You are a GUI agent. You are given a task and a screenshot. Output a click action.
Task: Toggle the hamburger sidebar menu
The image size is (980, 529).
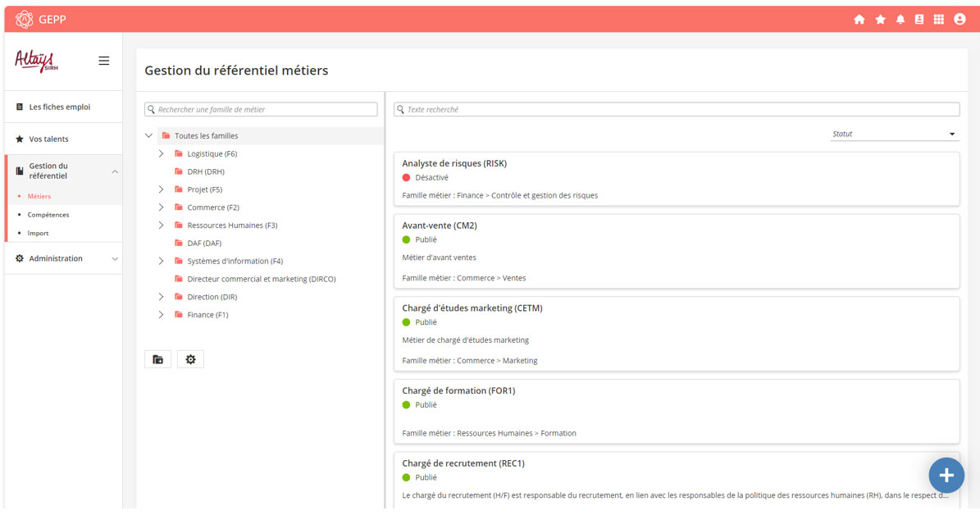tap(104, 61)
